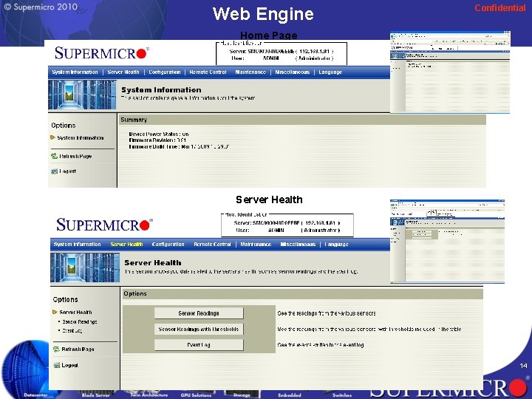Click Refresh Page link in Home Page sidebar
Viewport: 532px width, 399px height.
tap(75, 156)
